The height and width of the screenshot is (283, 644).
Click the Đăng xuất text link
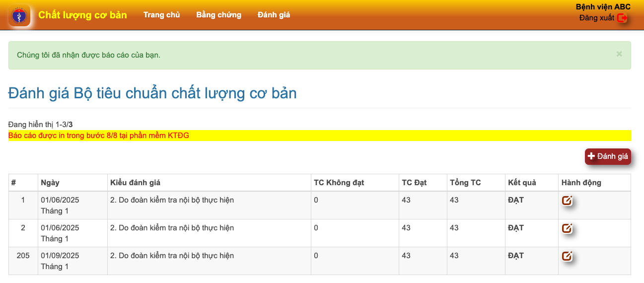pyautogui.click(x=596, y=18)
